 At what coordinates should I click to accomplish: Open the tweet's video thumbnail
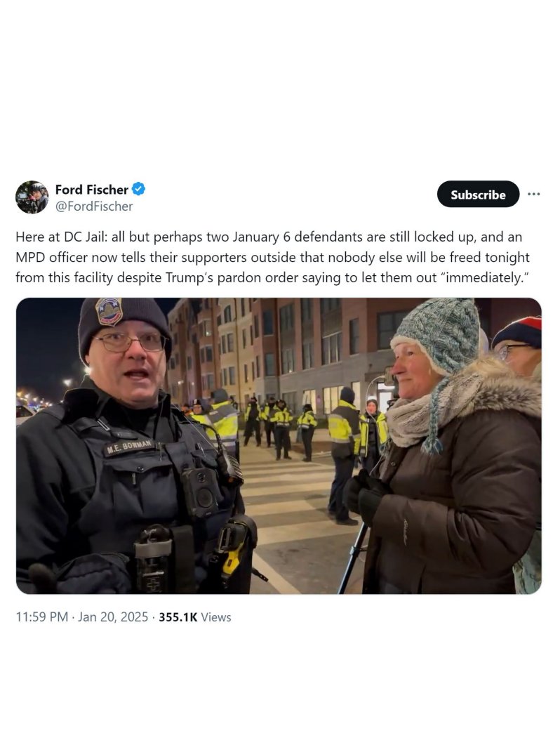click(x=279, y=446)
